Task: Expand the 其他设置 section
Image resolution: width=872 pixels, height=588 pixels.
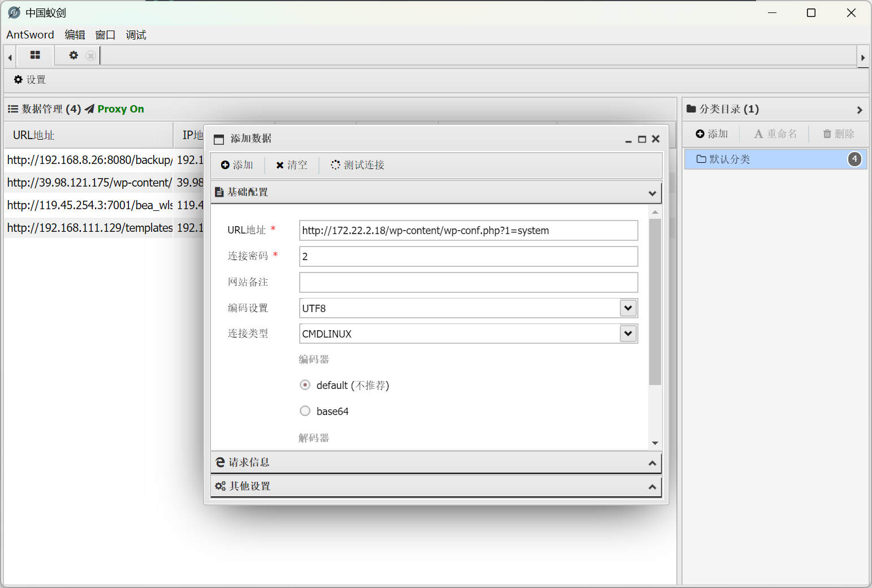Action: pyautogui.click(x=435, y=486)
